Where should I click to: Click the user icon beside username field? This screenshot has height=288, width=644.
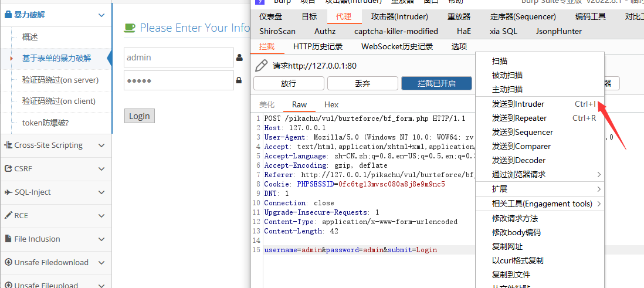pos(239,58)
